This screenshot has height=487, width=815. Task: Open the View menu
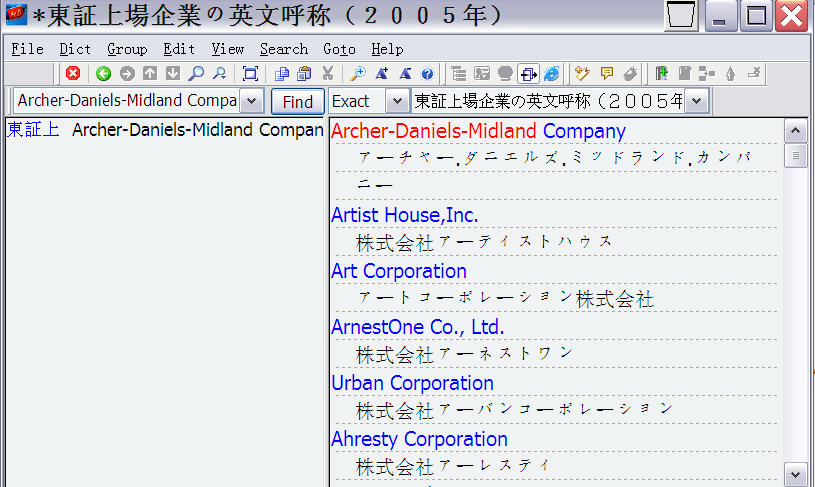tap(227, 49)
